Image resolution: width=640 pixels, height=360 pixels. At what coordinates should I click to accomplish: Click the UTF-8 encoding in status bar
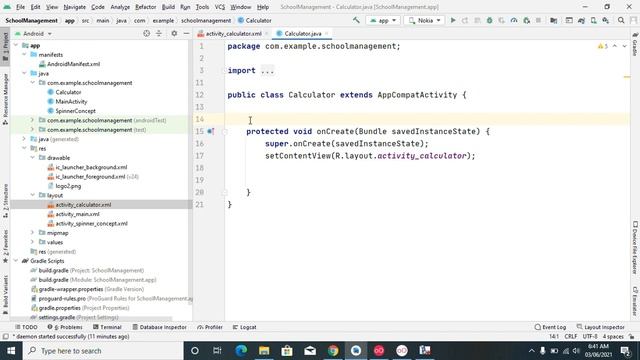[x=590, y=336]
